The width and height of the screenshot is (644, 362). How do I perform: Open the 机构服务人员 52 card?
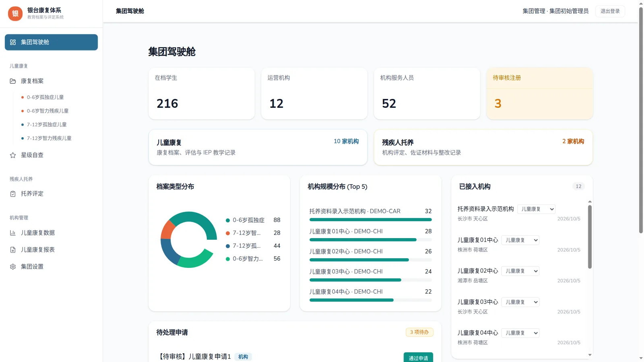pyautogui.click(x=427, y=93)
